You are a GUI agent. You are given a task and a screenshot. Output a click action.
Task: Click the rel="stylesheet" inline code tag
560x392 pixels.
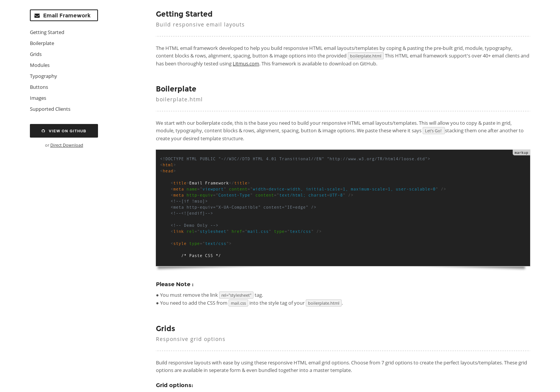(236, 295)
